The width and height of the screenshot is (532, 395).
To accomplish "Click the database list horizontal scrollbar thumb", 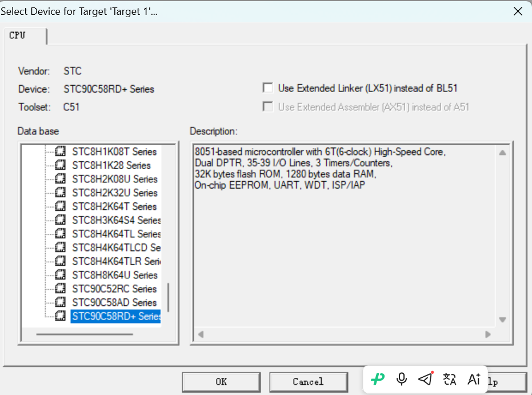I will (x=85, y=334).
